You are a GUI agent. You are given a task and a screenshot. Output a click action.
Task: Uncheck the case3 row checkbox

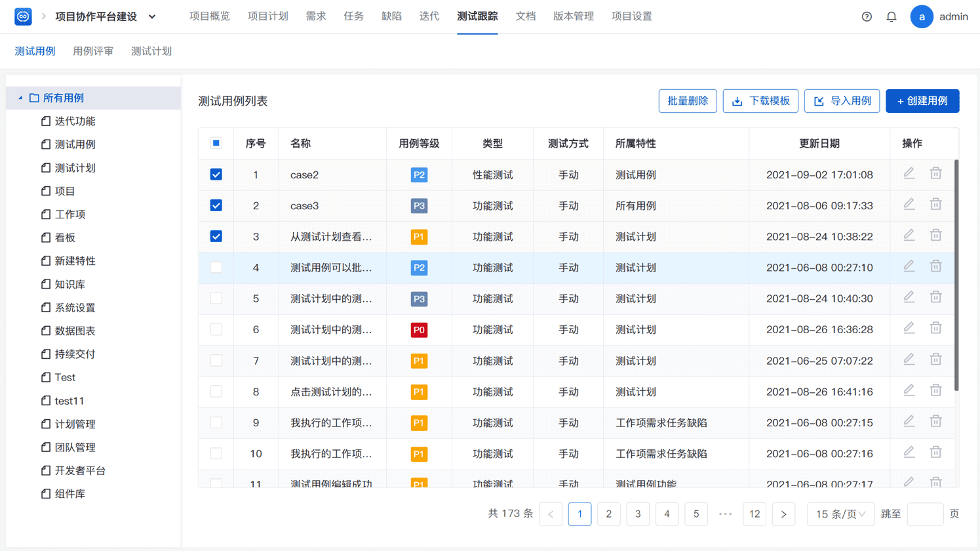(x=216, y=205)
